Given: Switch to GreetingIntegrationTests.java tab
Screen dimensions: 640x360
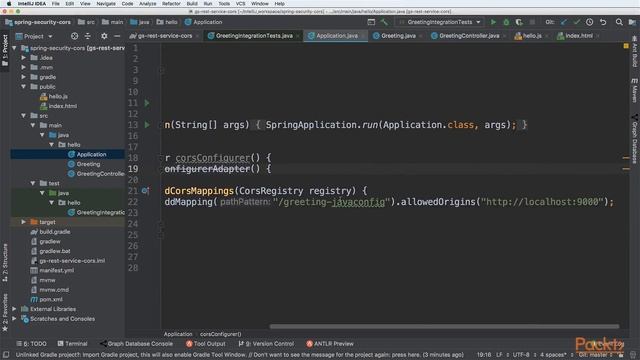Looking at the screenshot, I should point(253,36).
